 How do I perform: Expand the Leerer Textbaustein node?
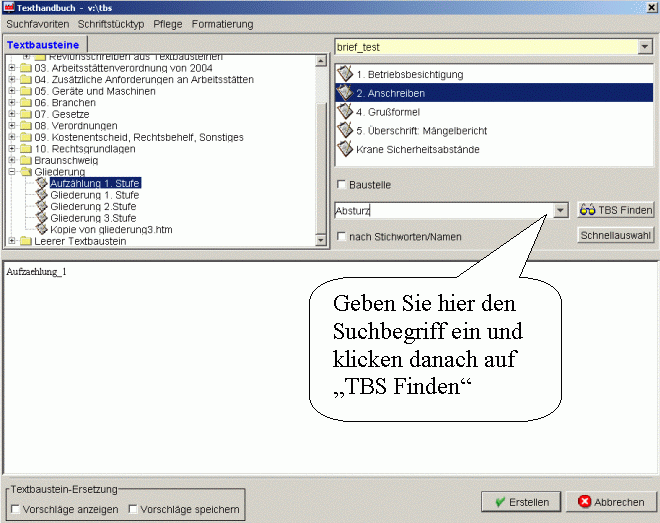12,240
